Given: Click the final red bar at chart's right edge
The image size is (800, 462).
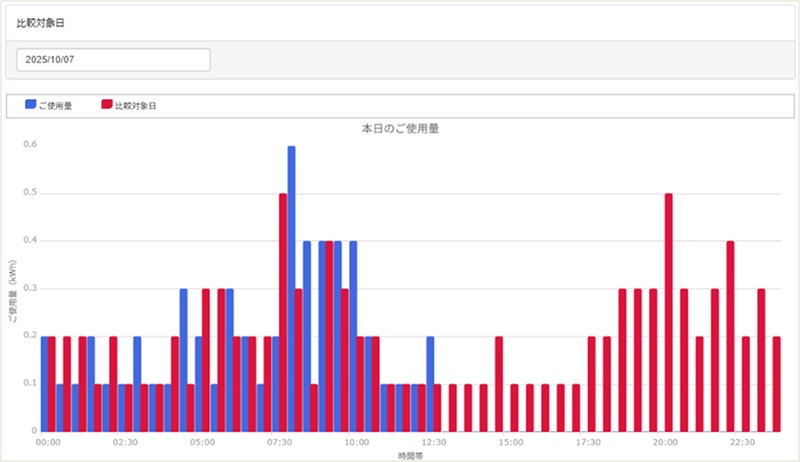Looking at the screenshot, I should [x=777, y=383].
